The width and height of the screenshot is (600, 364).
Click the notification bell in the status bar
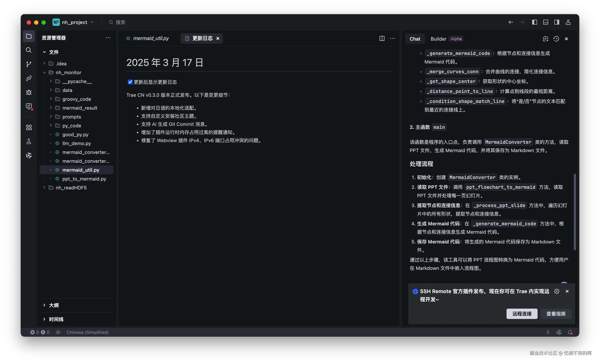tap(570, 332)
